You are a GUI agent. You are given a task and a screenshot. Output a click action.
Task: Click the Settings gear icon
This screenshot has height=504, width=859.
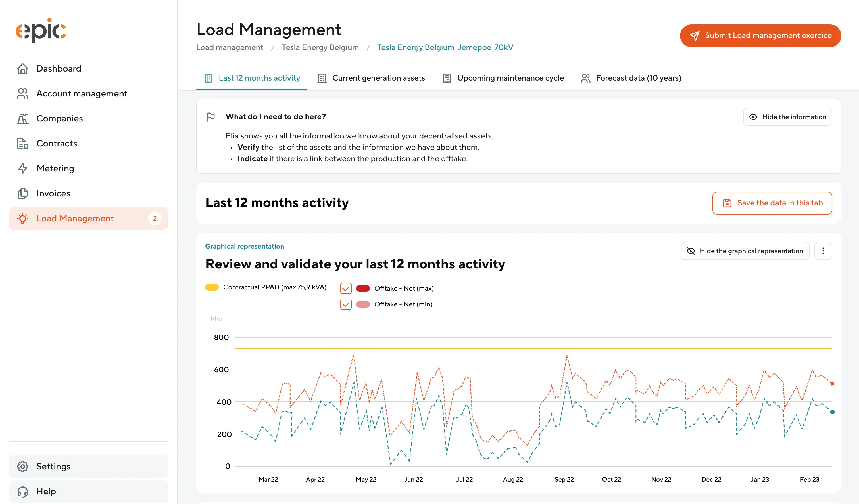[x=23, y=467]
